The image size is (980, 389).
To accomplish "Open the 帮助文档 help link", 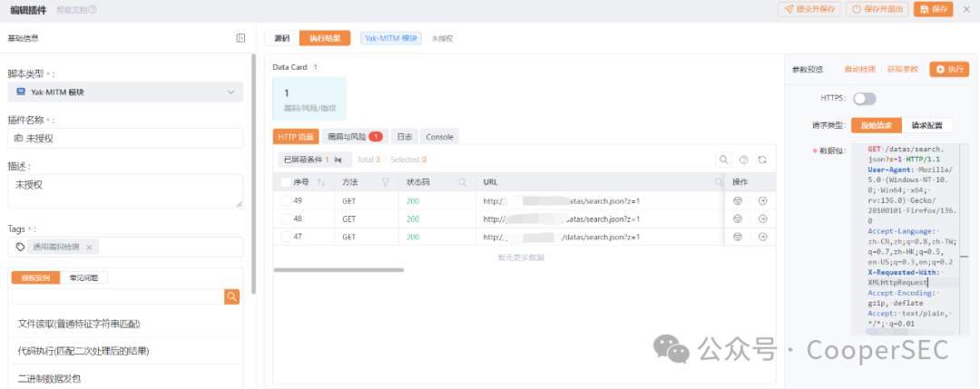I will click(x=76, y=9).
